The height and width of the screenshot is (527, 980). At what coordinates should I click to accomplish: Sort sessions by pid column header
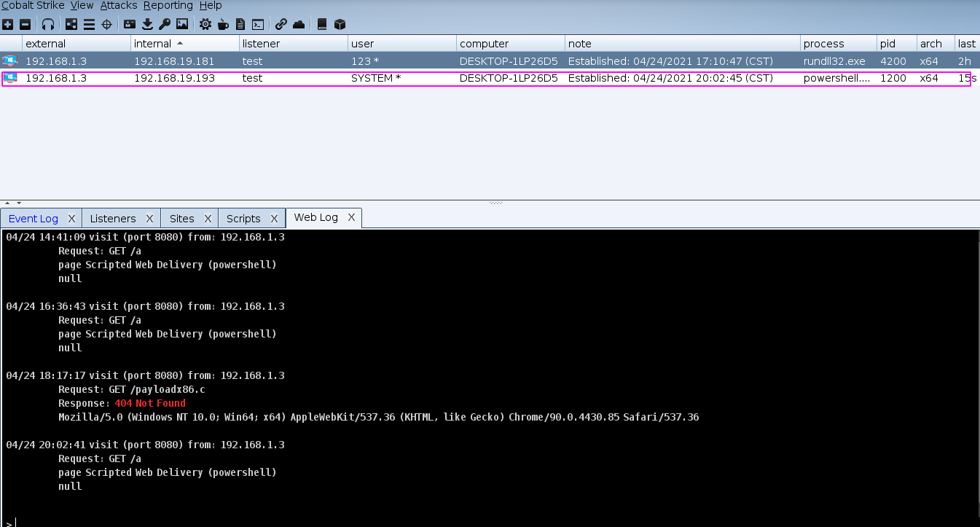887,44
